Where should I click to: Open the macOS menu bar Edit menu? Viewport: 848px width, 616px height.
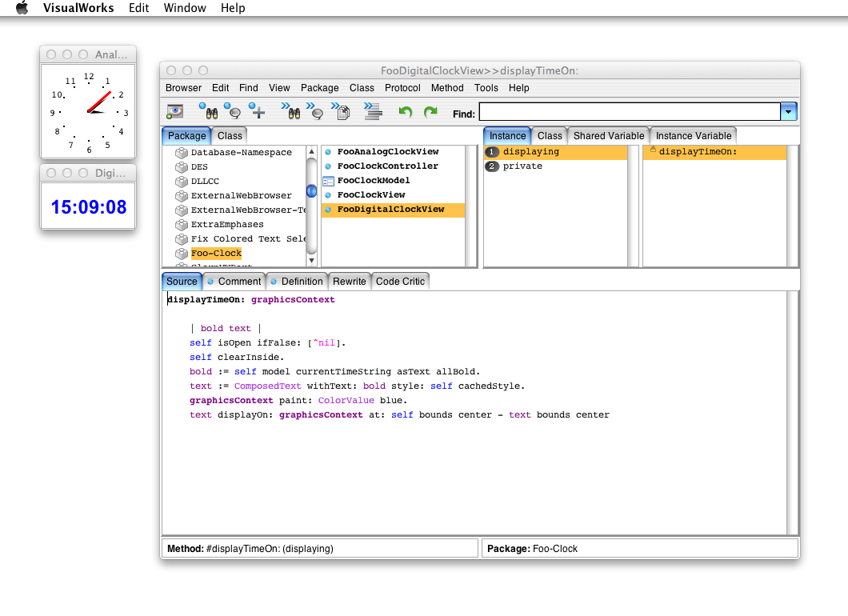coord(138,7)
